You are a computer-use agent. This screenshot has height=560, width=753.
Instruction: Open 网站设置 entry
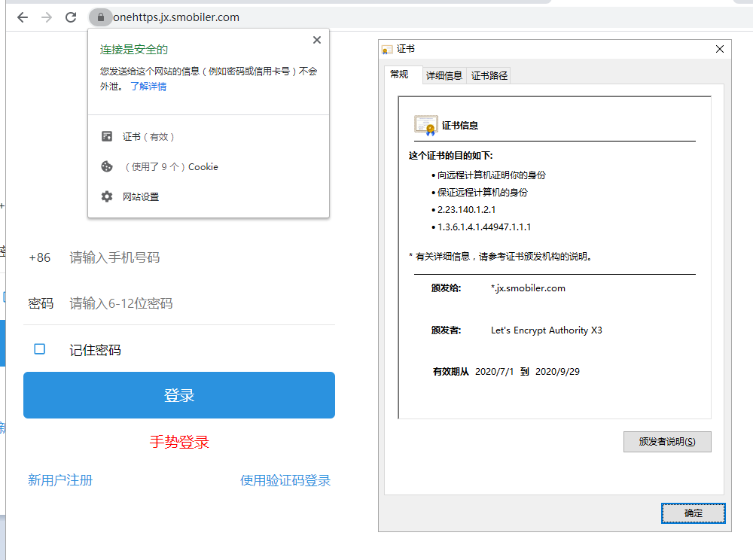(208, 196)
